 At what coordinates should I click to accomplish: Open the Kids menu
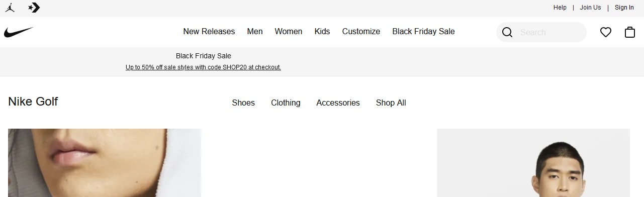click(x=322, y=32)
